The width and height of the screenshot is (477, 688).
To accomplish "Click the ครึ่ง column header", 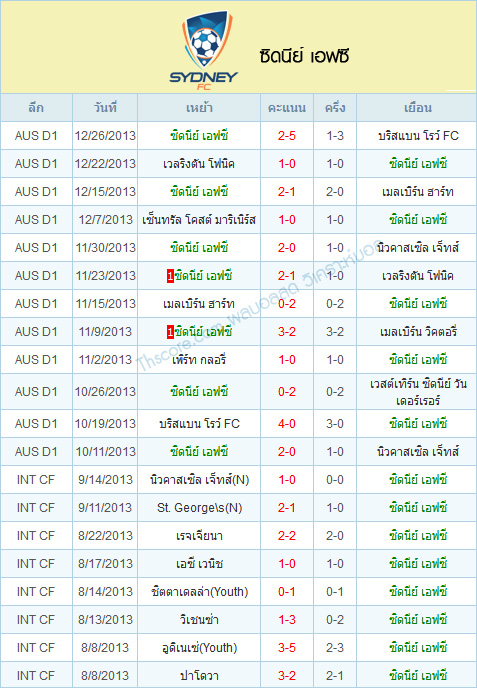I will [335, 108].
